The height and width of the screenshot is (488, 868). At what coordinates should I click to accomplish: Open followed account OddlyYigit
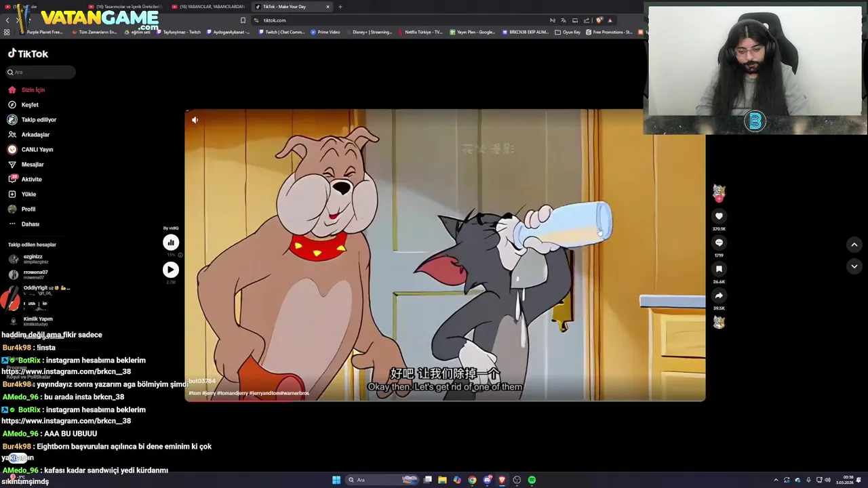pyautogui.click(x=39, y=290)
